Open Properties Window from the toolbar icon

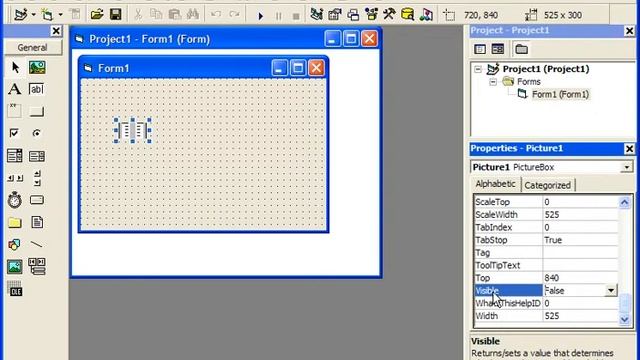(x=335, y=15)
